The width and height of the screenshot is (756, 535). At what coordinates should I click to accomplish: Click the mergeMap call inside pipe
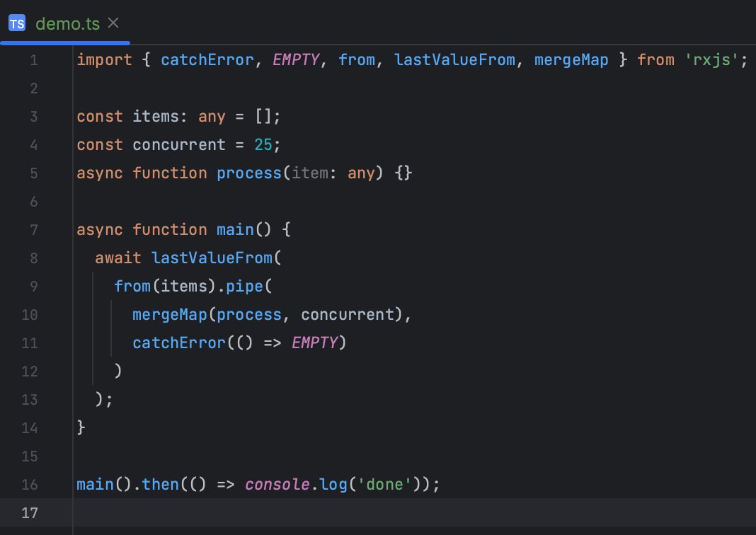tap(170, 315)
